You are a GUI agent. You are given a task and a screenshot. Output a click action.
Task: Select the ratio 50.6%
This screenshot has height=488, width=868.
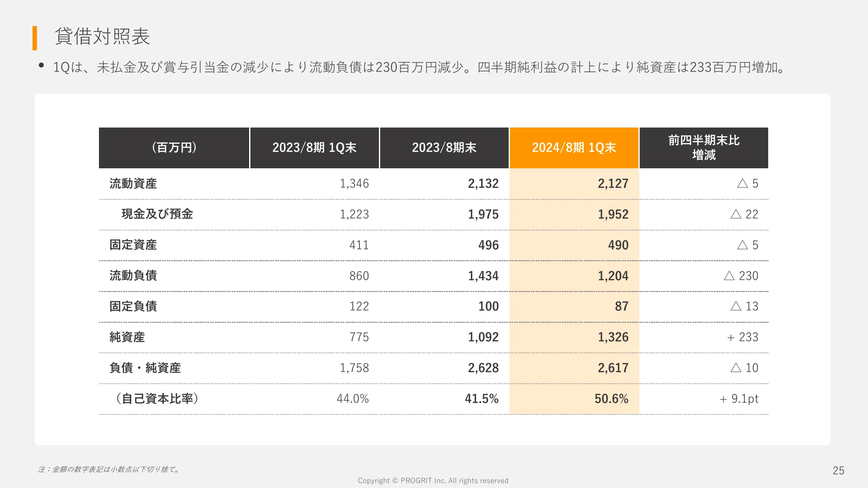point(612,399)
